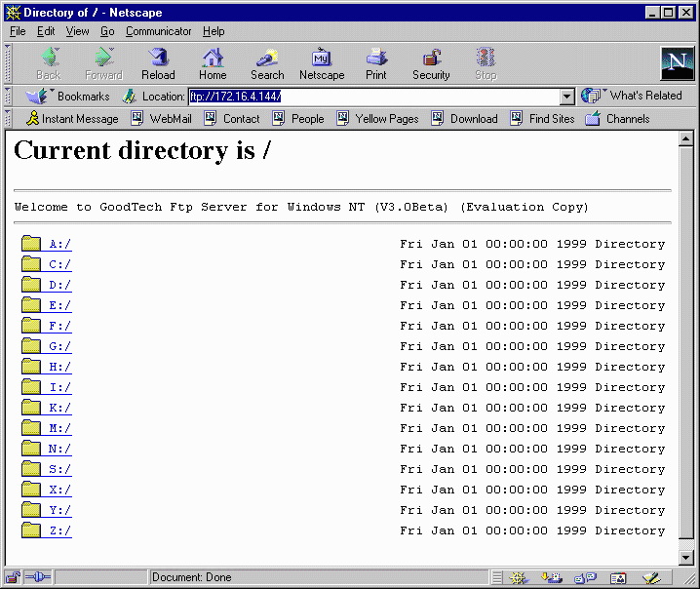Open the Yellow Pages shortcut
The width and height of the screenshot is (700, 589).
pyautogui.click(x=377, y=119)
